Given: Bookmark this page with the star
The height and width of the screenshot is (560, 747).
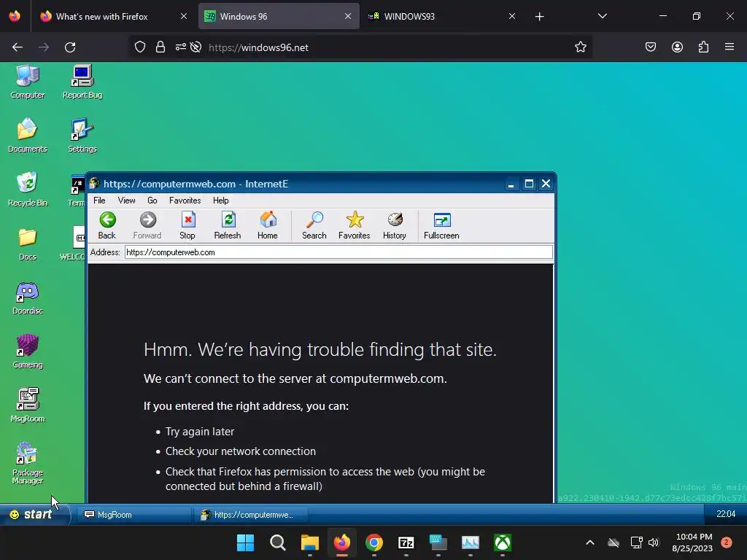Looking at the screenshot, I should click(x=580, y=47).
